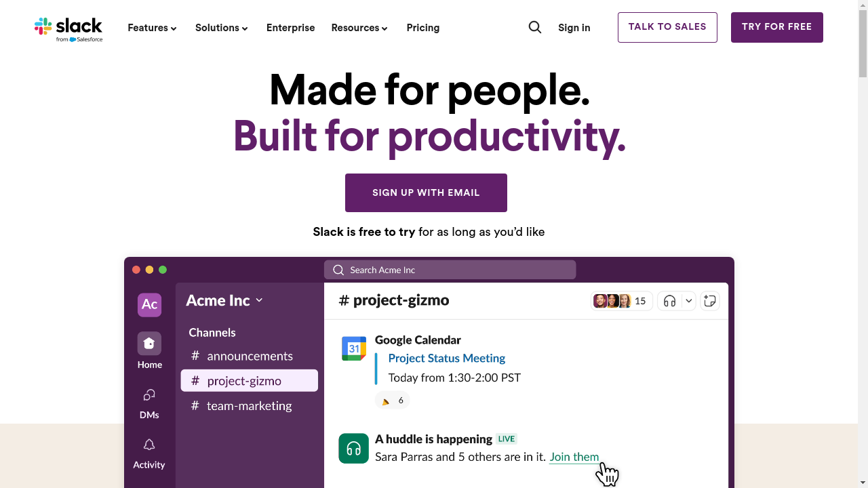This screenshot has height=488, width=868.
Task: Click the Slack logo in header
Action: [x=68, y=28]
